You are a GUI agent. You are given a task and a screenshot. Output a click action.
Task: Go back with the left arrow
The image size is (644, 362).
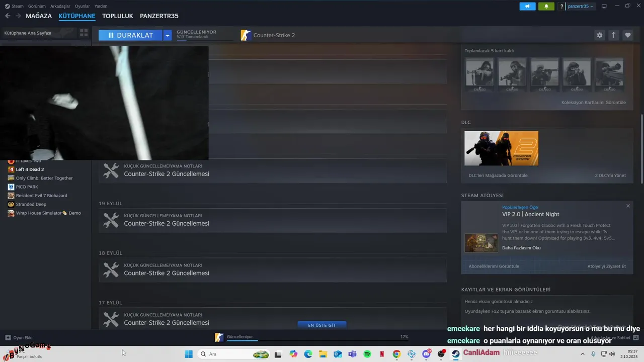click(8, 16)
